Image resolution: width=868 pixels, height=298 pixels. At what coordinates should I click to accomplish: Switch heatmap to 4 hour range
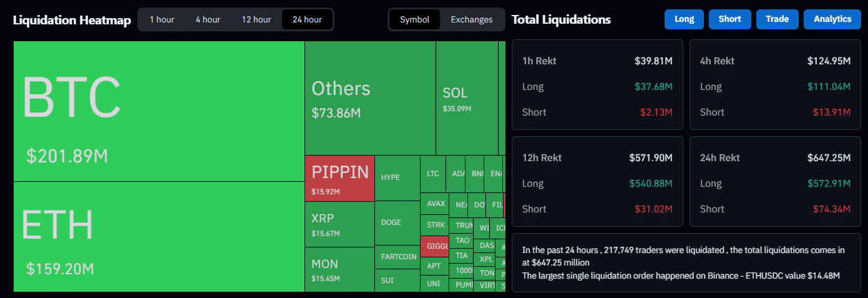208,19
